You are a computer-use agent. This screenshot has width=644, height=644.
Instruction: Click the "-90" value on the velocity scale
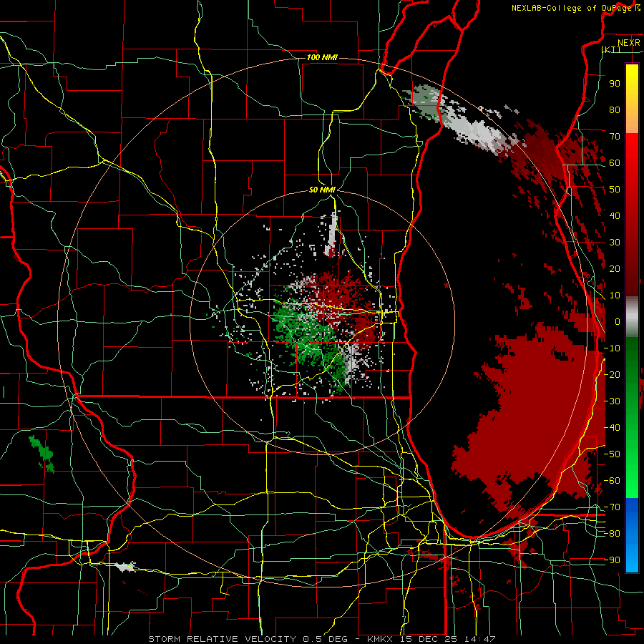coord(612,560)
